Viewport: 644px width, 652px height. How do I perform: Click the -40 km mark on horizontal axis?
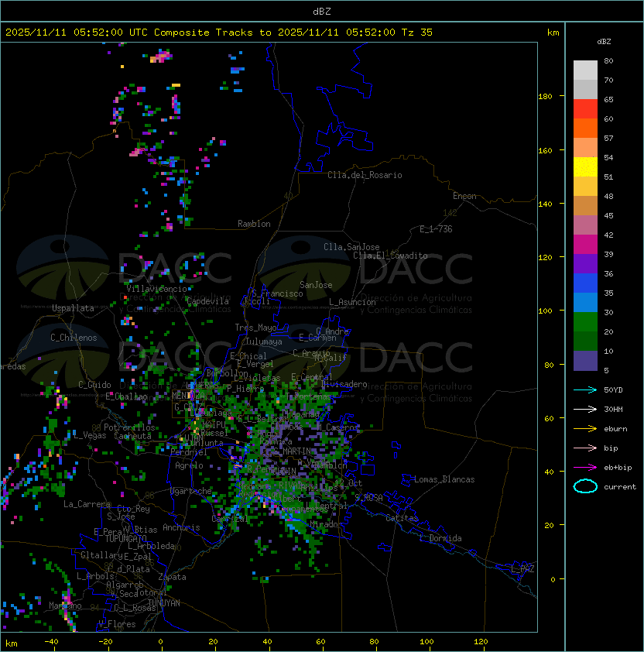51,642
